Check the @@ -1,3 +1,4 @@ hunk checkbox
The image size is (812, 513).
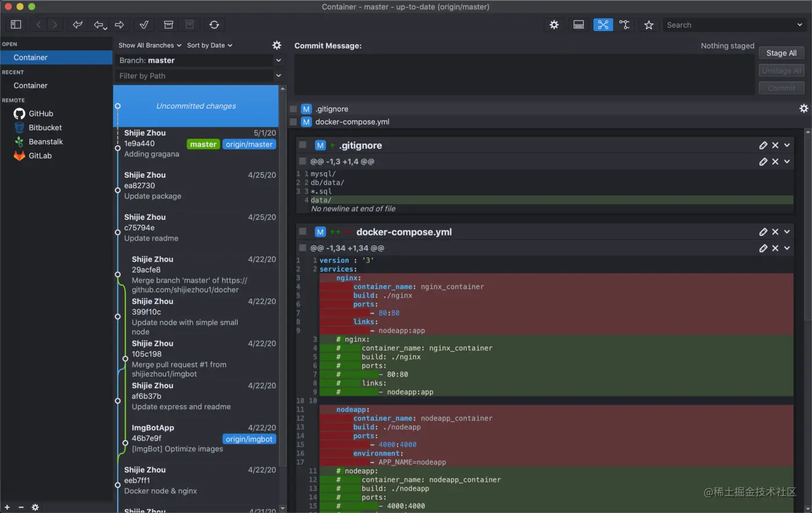click(302, 161)
